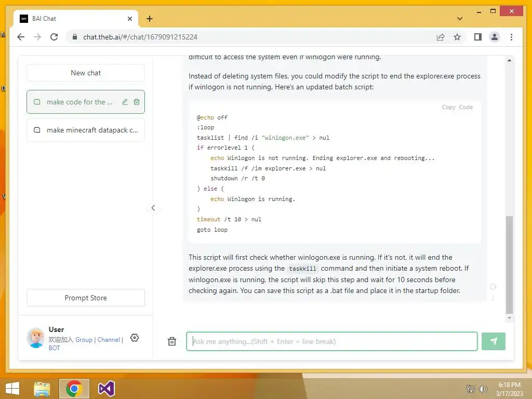Click the padlock site info icon
Screen dimensions: 532x399
click(75, 37)
